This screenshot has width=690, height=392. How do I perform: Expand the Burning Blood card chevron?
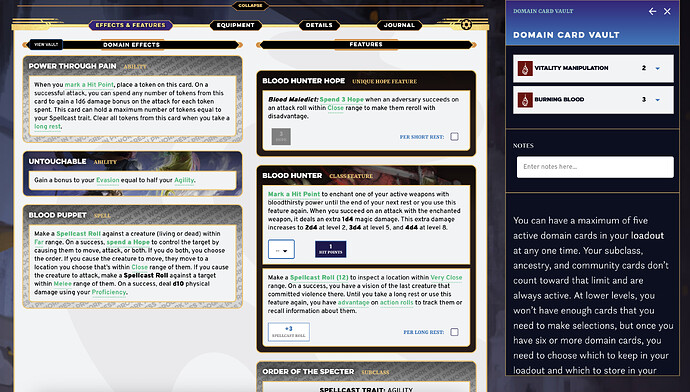[x=657, y=100]
